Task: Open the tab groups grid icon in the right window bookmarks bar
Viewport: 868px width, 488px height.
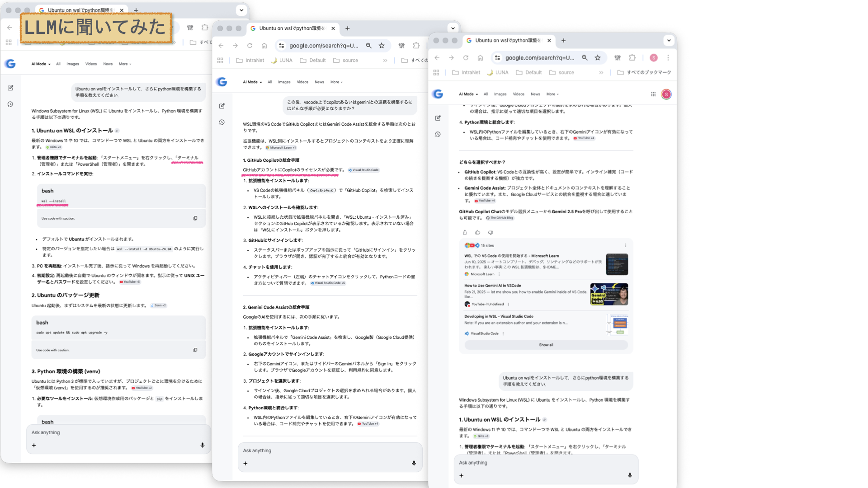Action: pyautogui.click(x=436, y=72)
